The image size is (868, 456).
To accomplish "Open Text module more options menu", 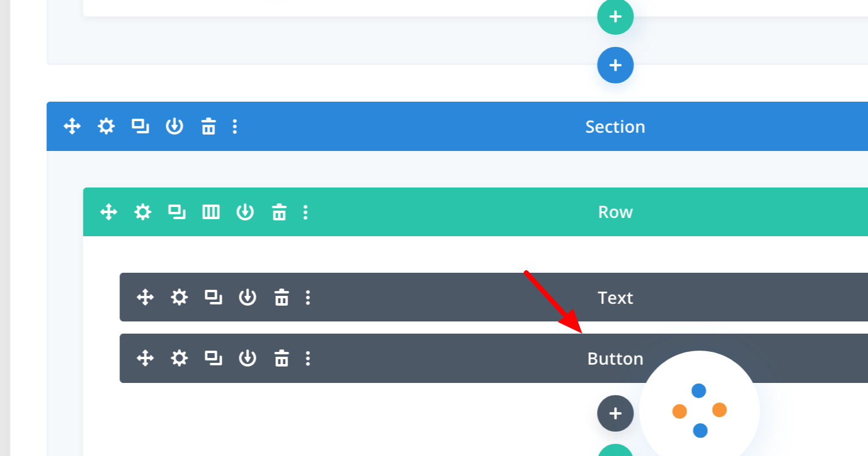I will coord(308,297).
